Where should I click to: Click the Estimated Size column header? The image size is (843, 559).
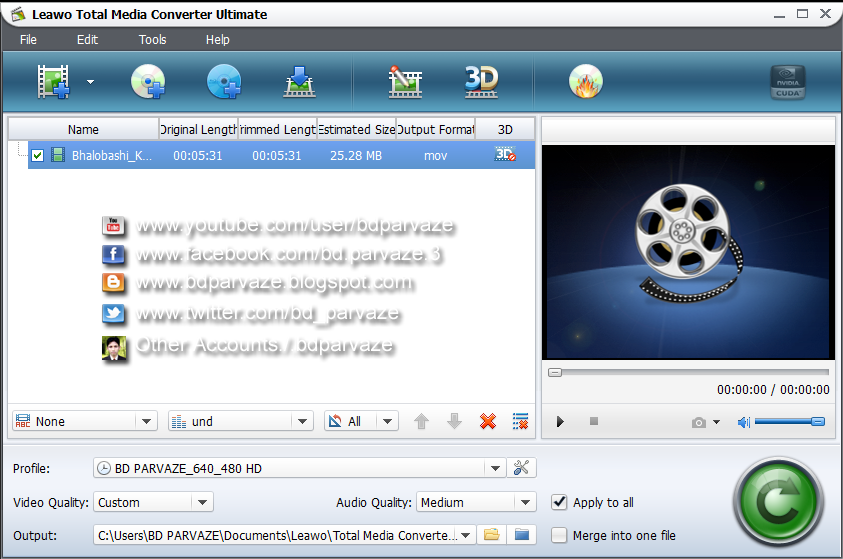pos(356,130)
